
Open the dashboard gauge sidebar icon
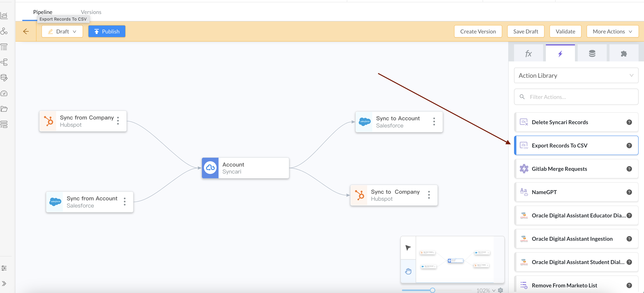coord(4,93)
